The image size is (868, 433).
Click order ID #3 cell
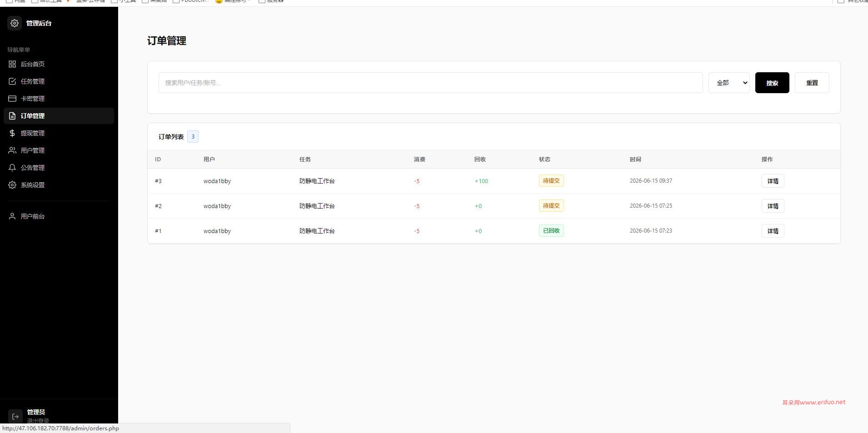click(x=158, y=181)
